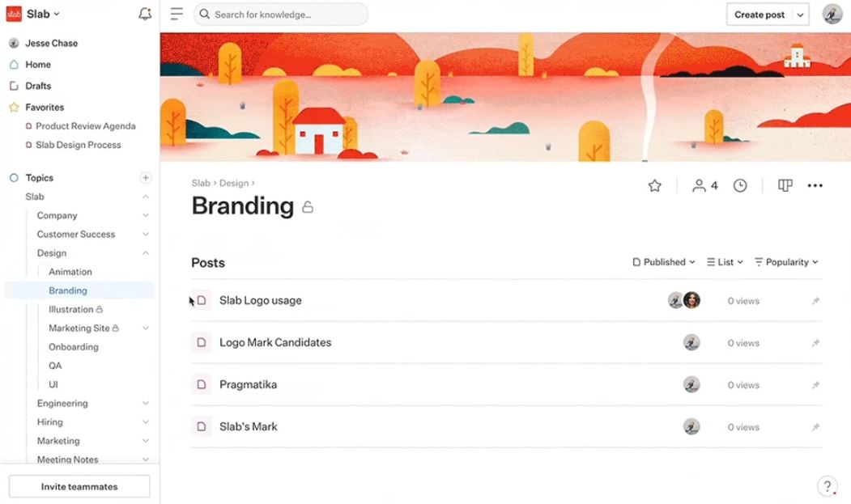Open the Slab's Mark post

pos(249,427)
